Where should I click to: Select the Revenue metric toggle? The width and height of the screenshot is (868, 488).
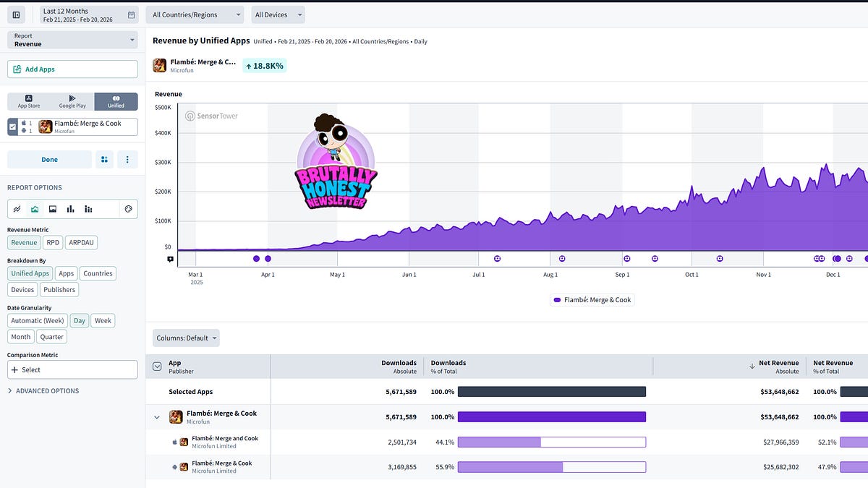pyautogui.click(x=24, y=243)
